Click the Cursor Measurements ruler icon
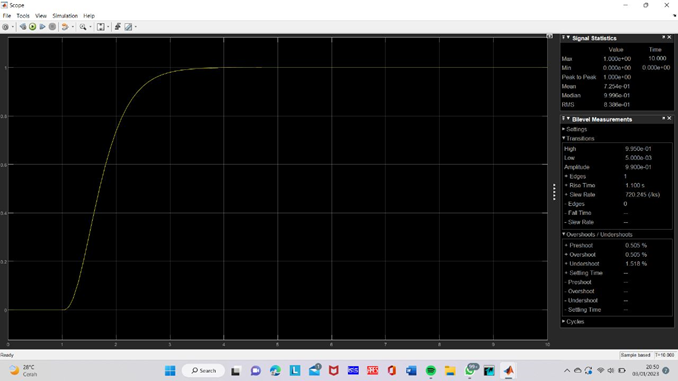 (128, 27)
